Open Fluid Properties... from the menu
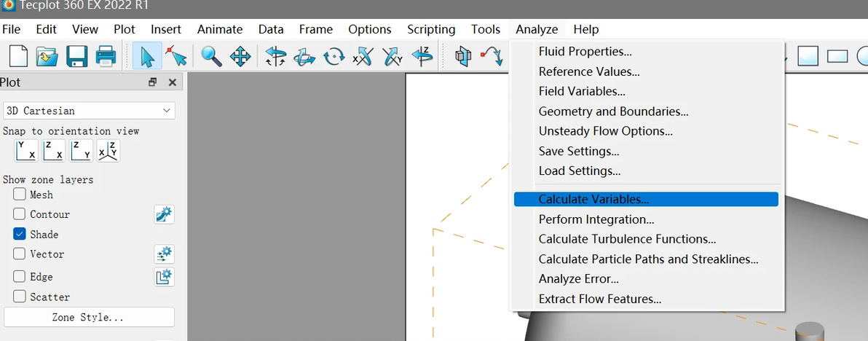The width and height of the screenshot is (868, 341). tap(585, 52)
